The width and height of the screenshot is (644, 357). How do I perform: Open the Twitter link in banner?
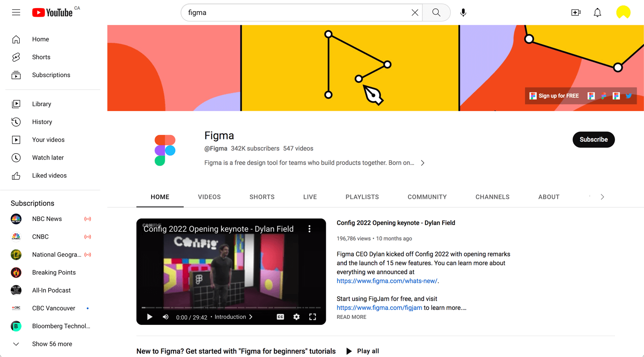(x=629, y=96)
